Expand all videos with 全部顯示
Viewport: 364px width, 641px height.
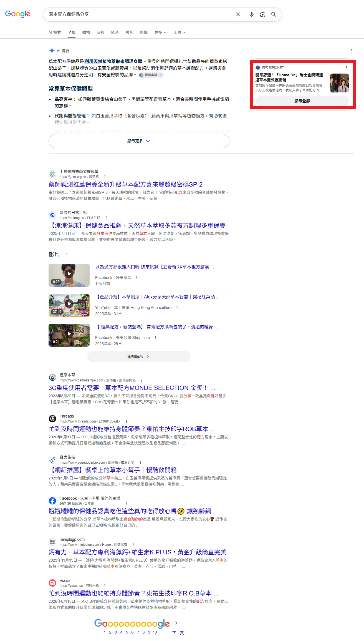(139, 357)
